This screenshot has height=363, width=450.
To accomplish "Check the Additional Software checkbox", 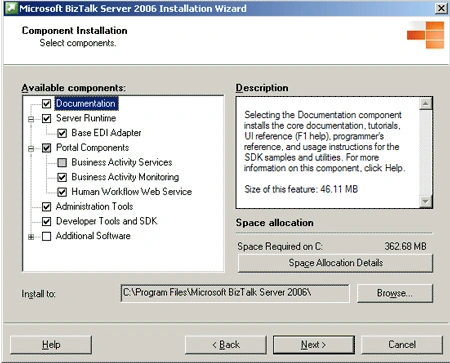I will point(46,236).
